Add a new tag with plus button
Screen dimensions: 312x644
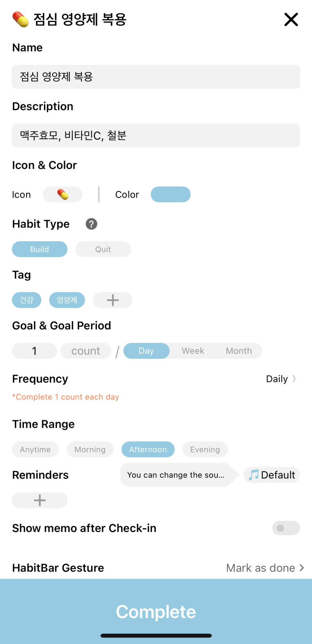pos(113,300)
